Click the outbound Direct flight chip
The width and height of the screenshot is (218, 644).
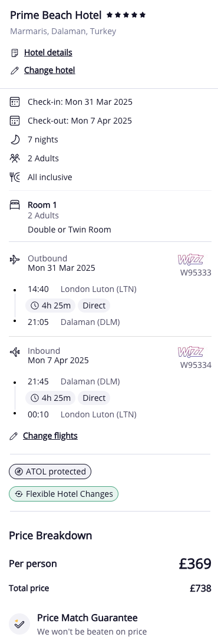click(94, 306)
